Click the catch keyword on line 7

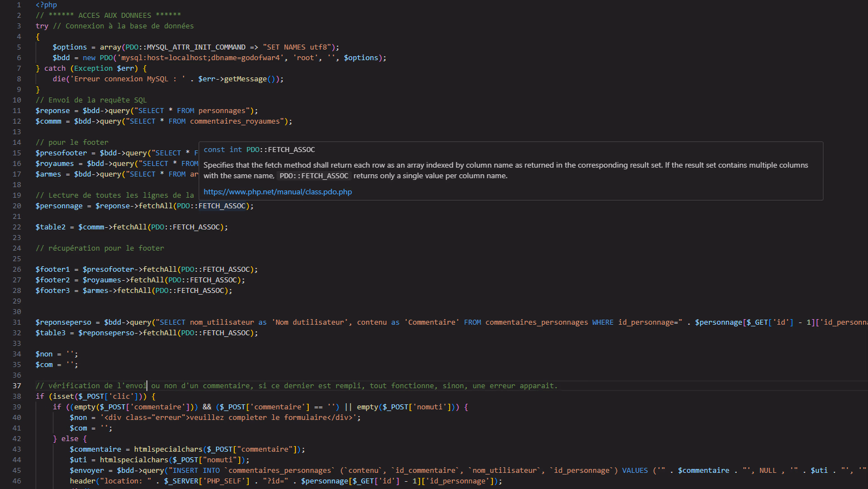click(x=55, y=68)
